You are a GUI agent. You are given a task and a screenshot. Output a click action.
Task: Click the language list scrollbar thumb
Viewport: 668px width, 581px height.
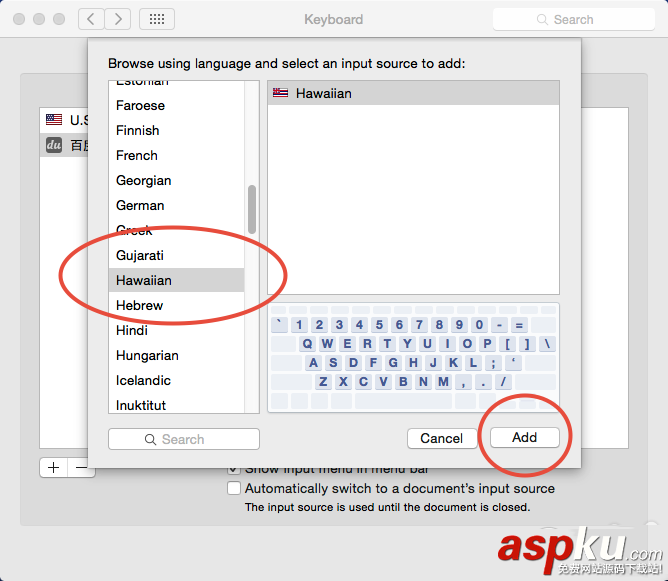252,209
